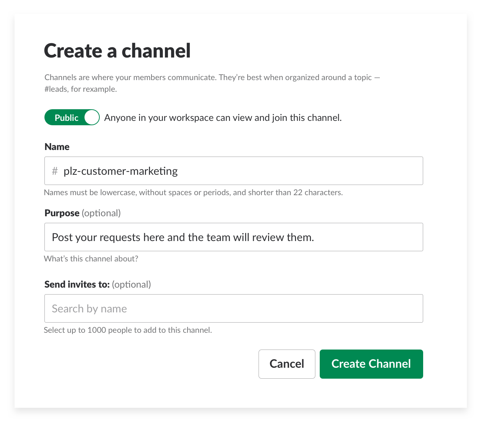Click the 1000 people selection hint text
This screenshot has height=434, width=504.
click(128, 330)
